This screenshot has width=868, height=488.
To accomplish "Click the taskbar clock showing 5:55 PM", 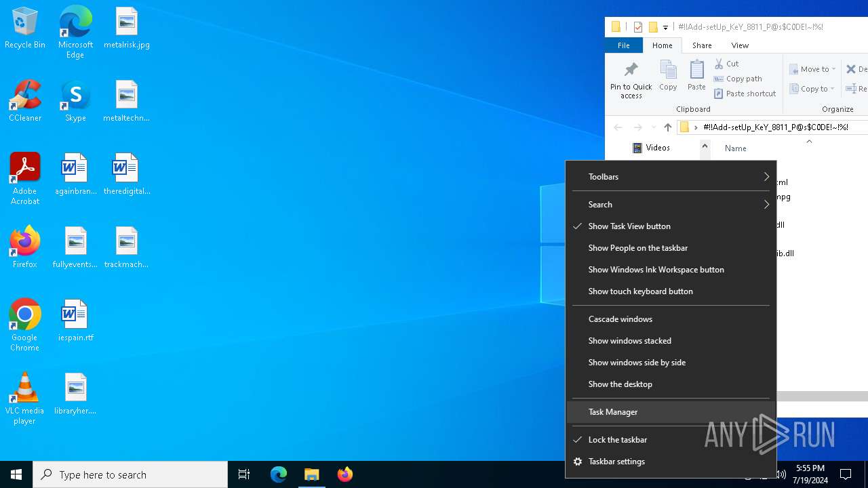I will pyautogui.click(x=811, y=474).
